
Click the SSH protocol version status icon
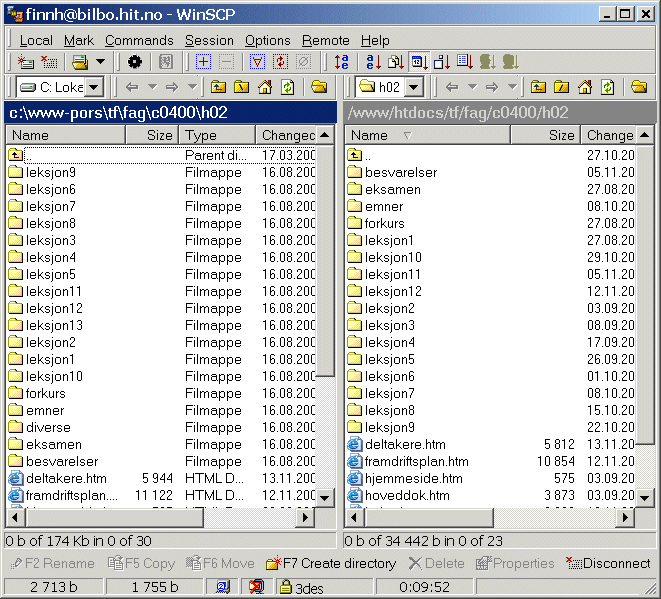point(223,587)
